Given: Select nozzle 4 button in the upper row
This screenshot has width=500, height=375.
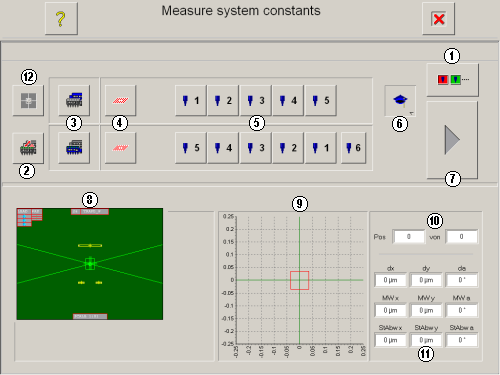Looking at the screenshot, I should 288,100.
